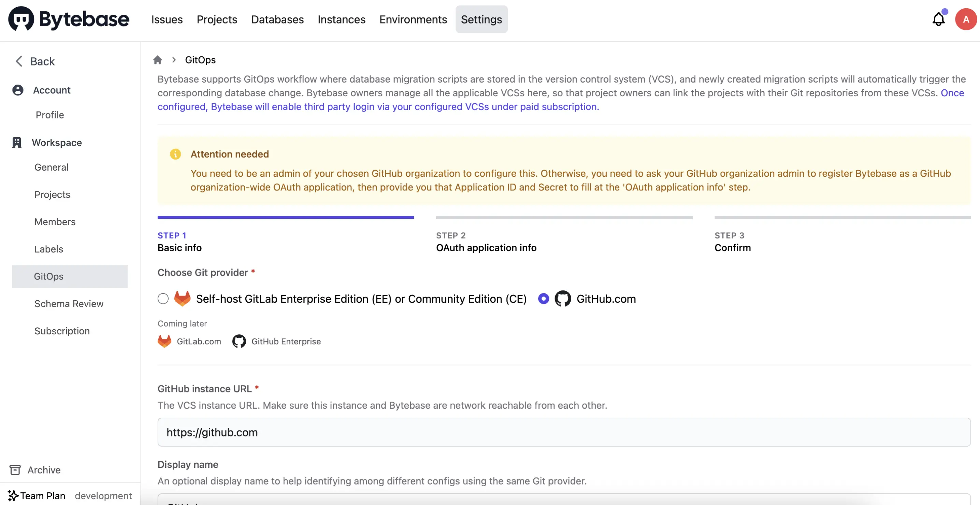Click the GitHub instance URL field

564,432
